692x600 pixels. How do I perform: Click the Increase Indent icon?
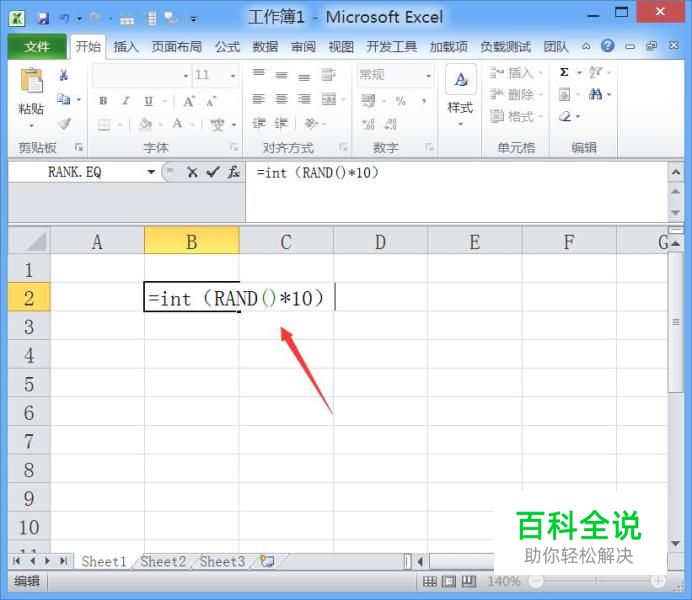[x=281, y=124]
